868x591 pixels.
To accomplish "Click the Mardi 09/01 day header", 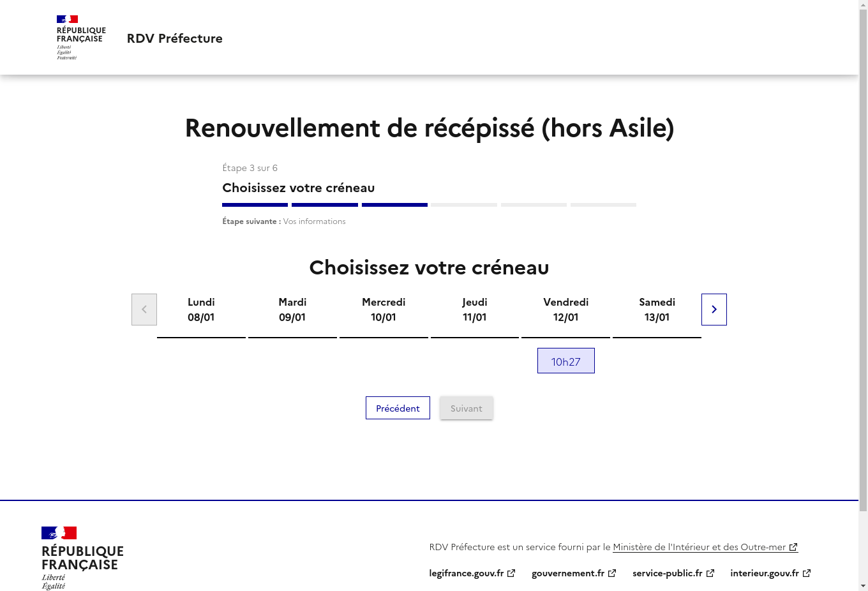I will [292, 310].
